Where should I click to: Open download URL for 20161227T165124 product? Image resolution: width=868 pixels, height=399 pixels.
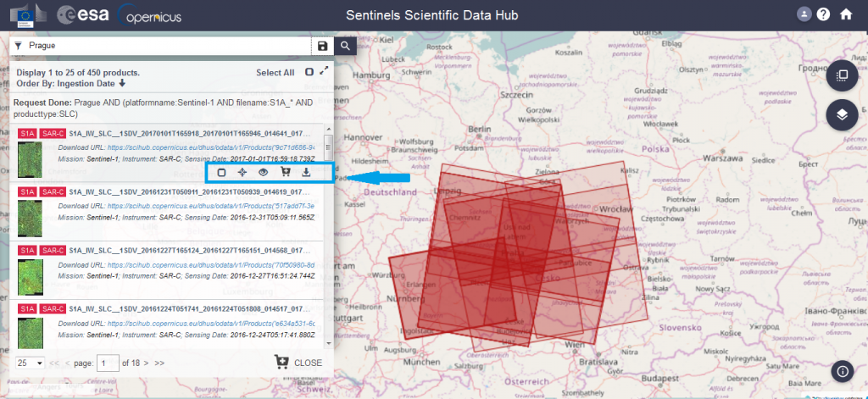[211, 264]
